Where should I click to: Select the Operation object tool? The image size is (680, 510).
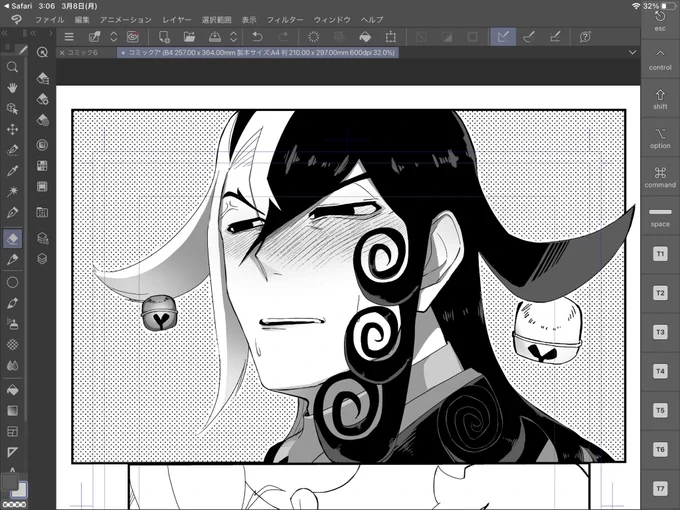click(13, 108)
